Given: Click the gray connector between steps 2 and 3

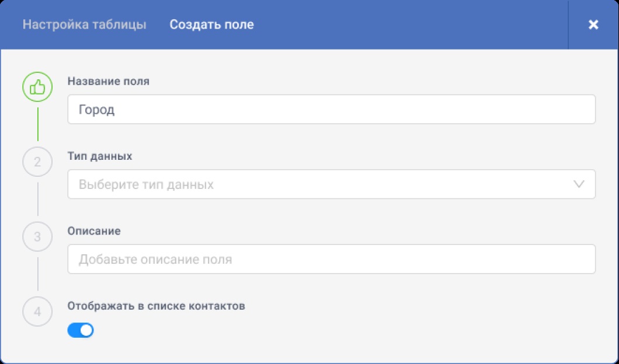Looking at the screenshot, I should [x=38, y=199].
